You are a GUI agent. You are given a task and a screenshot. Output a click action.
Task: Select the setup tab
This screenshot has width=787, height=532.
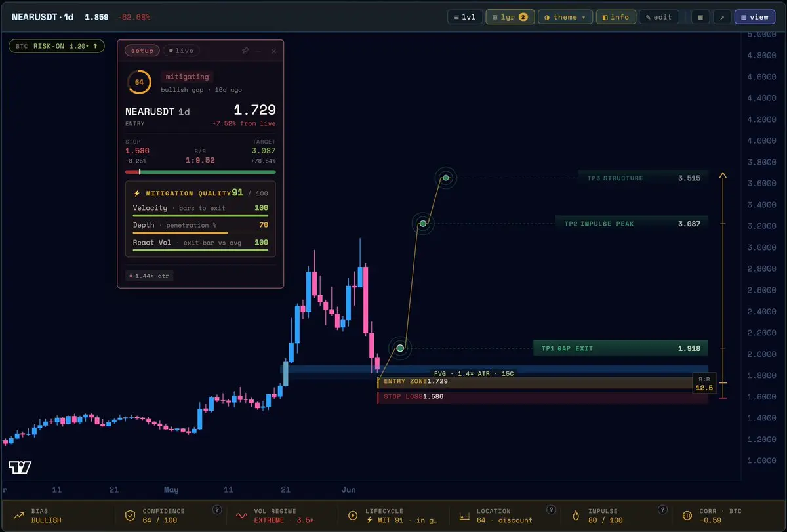click(142, 51)
